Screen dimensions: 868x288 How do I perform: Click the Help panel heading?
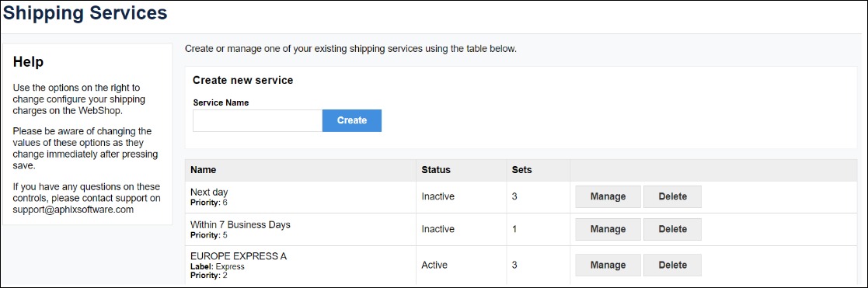coord(28,62)
